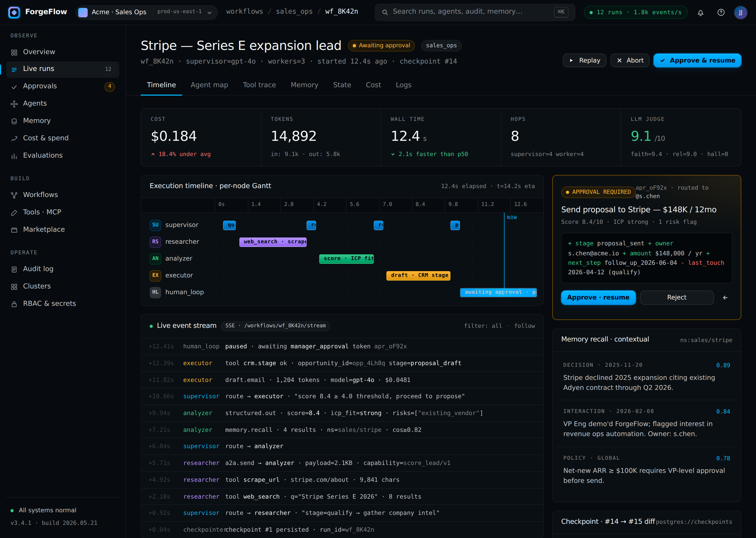Select the analyzer score · ICP fit bar

pyautogui.click(x=346, y=259)
